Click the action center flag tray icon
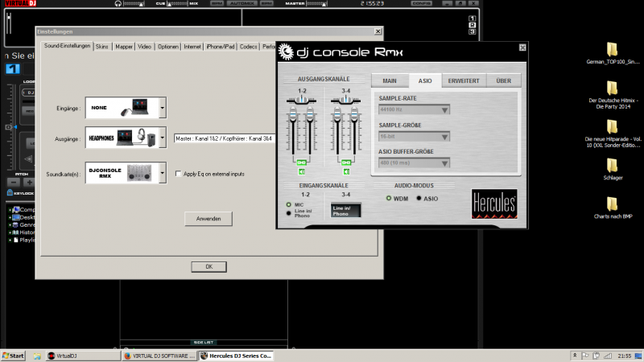 pyautogui.click(x=585, y=356)
